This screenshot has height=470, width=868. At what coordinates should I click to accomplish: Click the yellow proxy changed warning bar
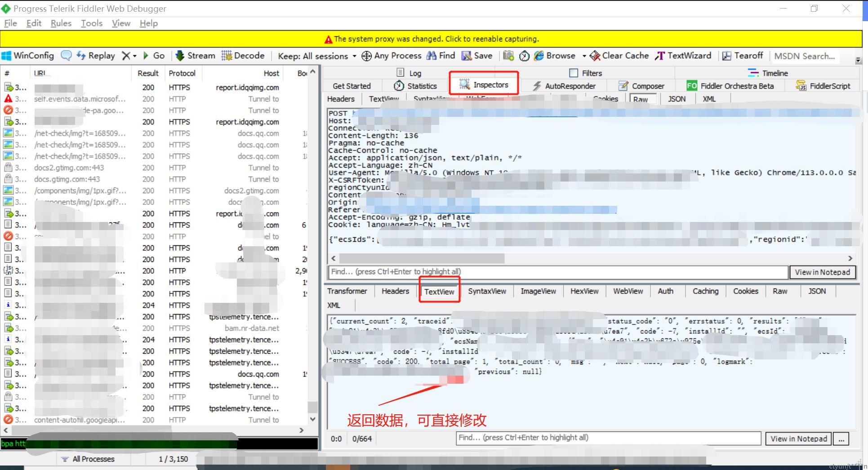click(x=431, y=39)
